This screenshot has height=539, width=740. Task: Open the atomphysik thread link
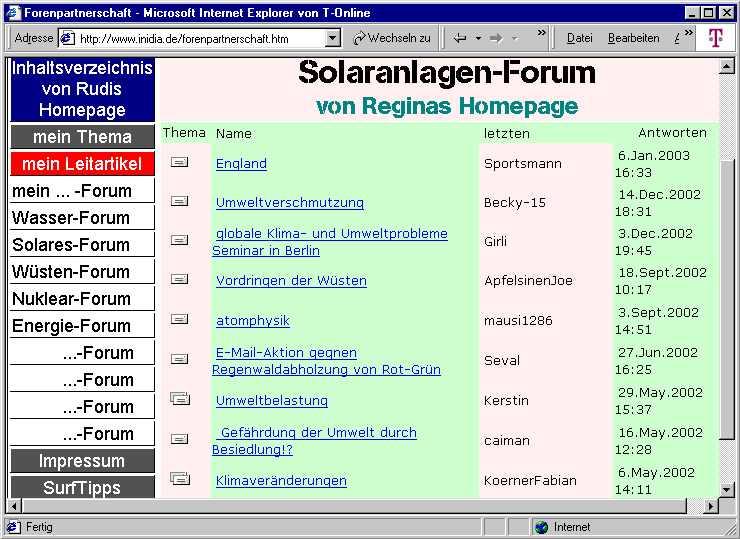252,320
